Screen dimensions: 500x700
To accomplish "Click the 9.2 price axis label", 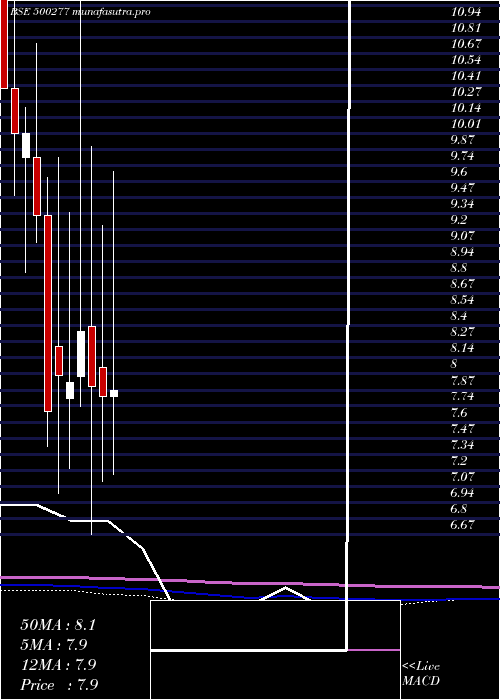I will point(459,220).
